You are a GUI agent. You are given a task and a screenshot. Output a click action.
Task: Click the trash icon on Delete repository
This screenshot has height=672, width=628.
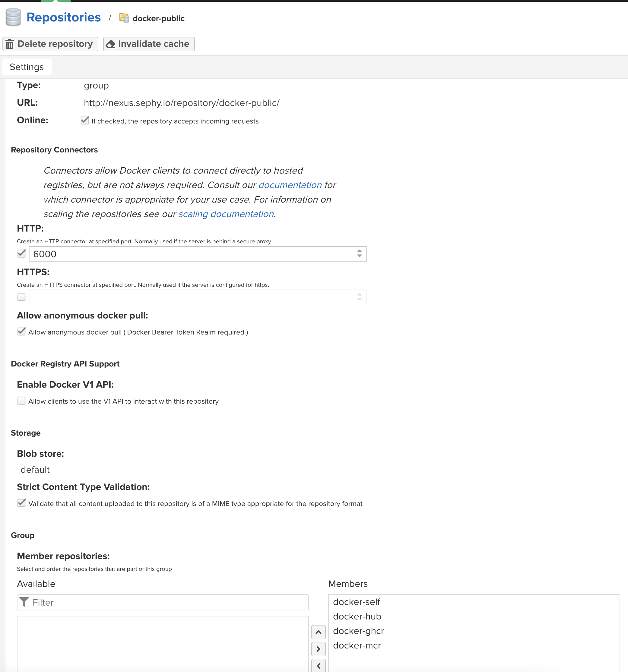point(10,44)
